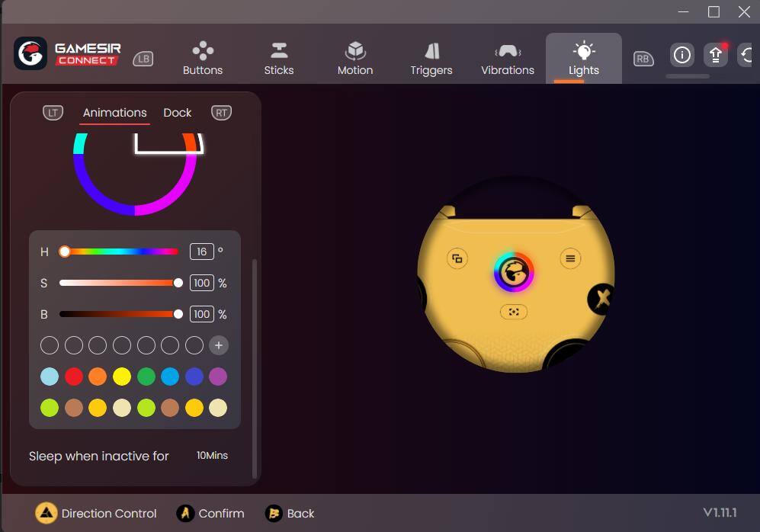Add a custom color with the plus button
This screenshot has height=532, width=760.
pyautogui.click(x=219, y=345)
